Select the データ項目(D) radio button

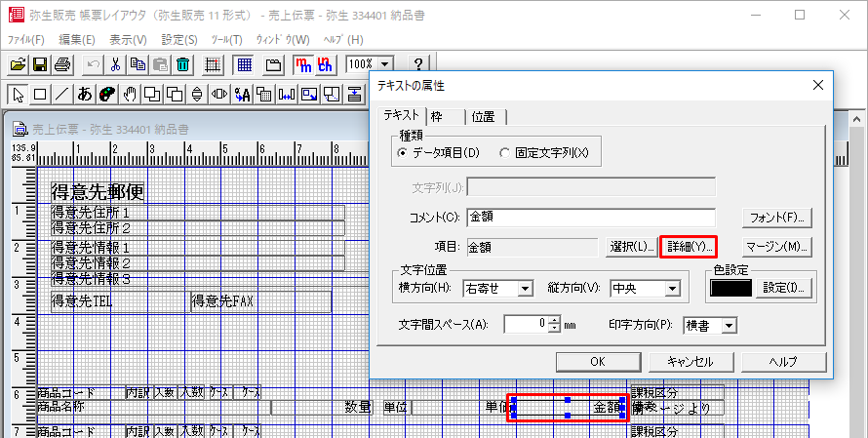pos(403,153)
